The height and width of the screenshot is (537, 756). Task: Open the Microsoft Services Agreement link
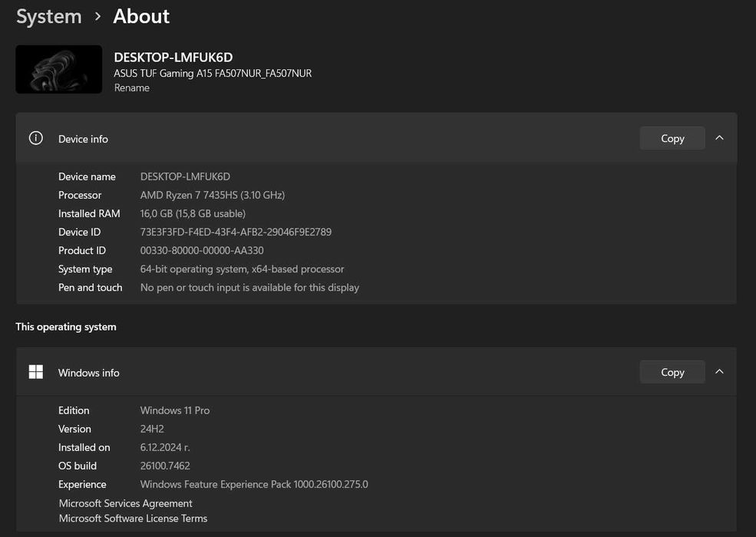coord(125,503)
